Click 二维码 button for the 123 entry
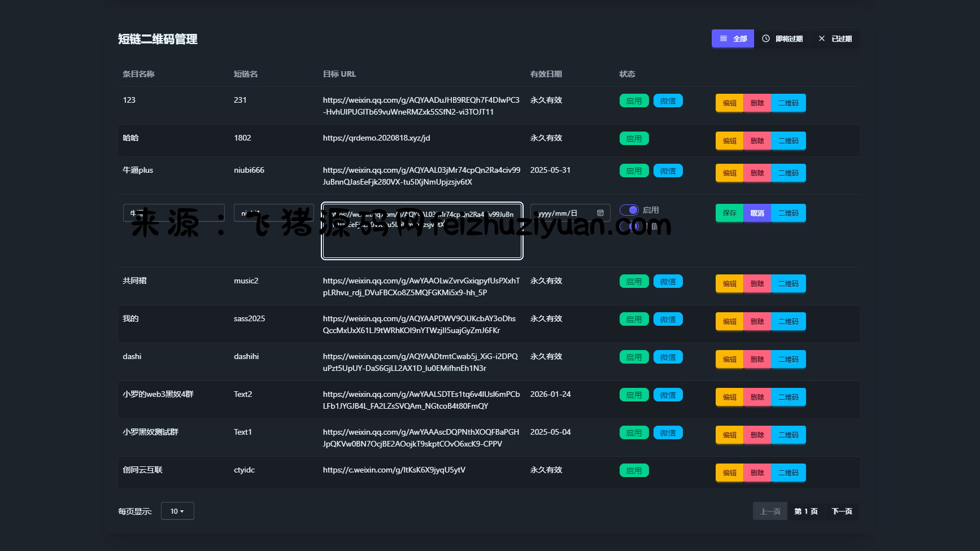This screenshot has height=551, width=980. tap(788, 103)
